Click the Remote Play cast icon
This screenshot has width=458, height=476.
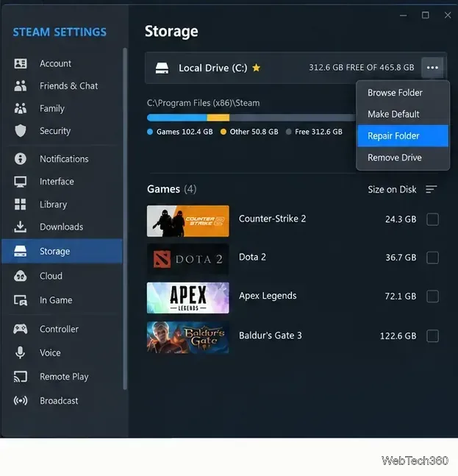tap(21, 377)
